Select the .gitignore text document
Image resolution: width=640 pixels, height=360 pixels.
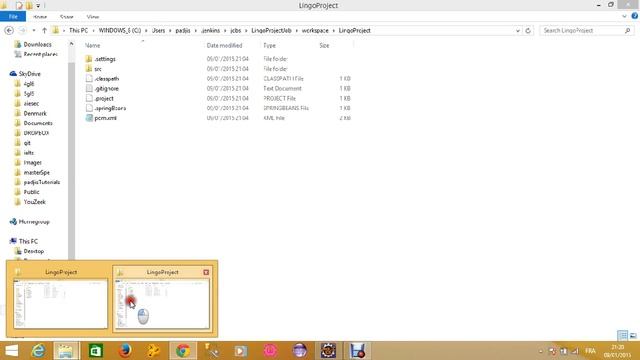pyautogui.click(x=106, y=88)
